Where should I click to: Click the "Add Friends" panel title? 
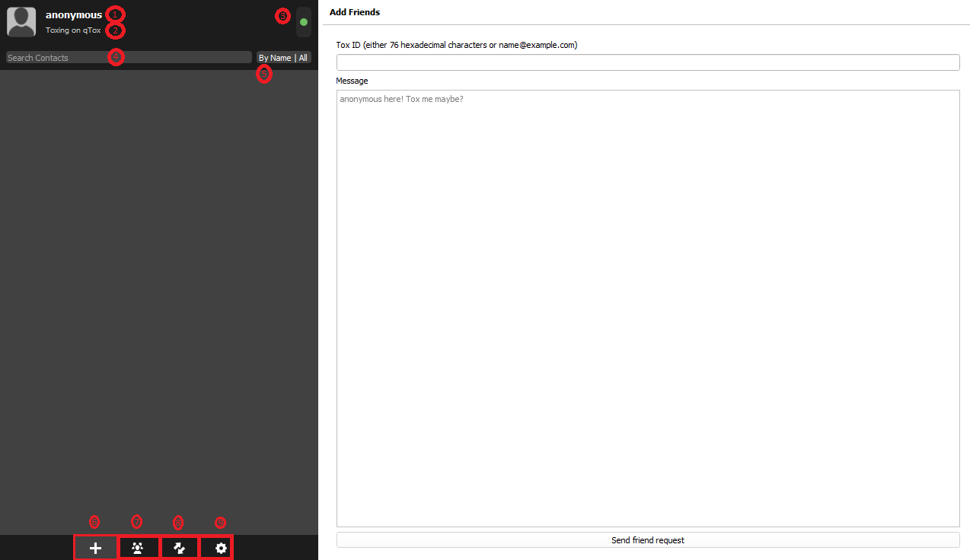[x=355, y=12]
